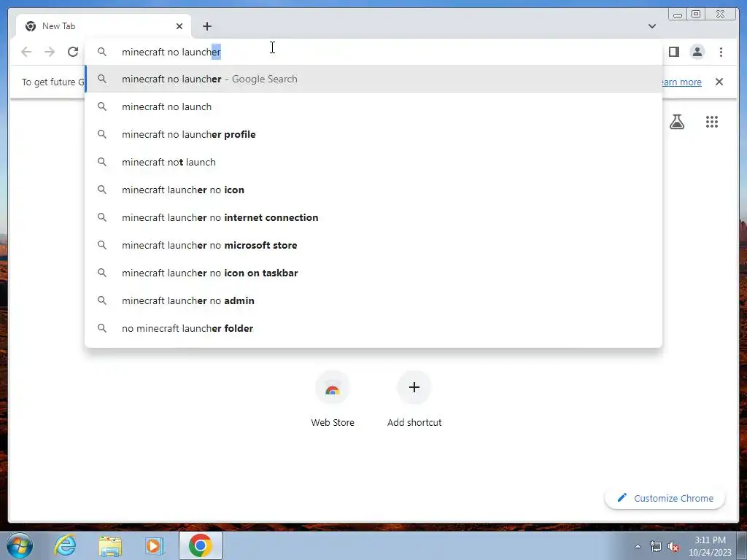This screenshot has height=560, width=747.
Task: Open the Google apps grid
Action: pos(712,122)
